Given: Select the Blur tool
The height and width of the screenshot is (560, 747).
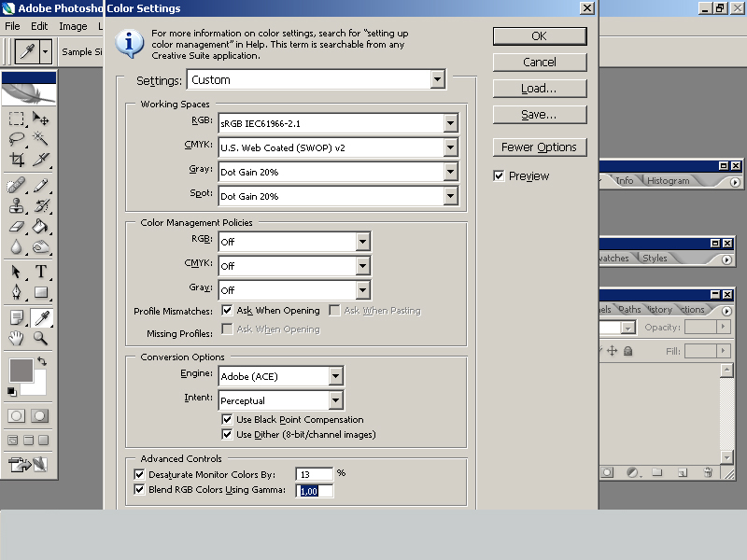Looking at the screenshot, I should [x=16, y=246].
